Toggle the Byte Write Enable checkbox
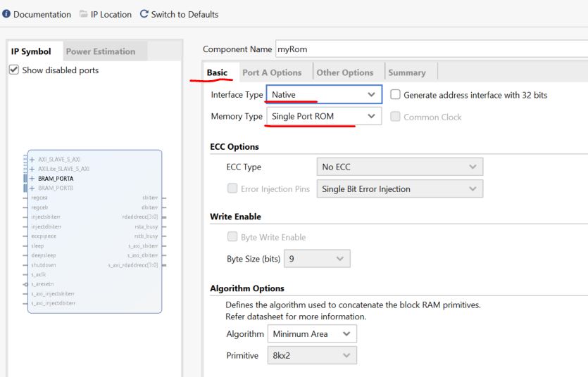The image size is (588, 377). [232, 237]
